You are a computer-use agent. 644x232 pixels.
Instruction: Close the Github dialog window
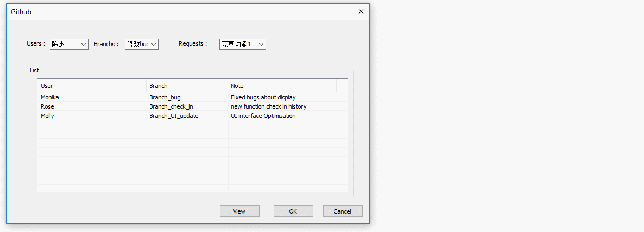point(361,11)
